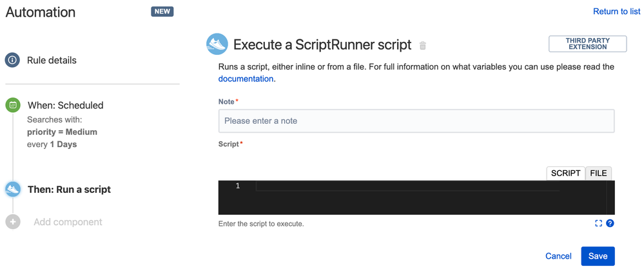This screenshot has height=269, width=644.
Task: Cancel the script configuration
Action: click(x=558, y=256)
